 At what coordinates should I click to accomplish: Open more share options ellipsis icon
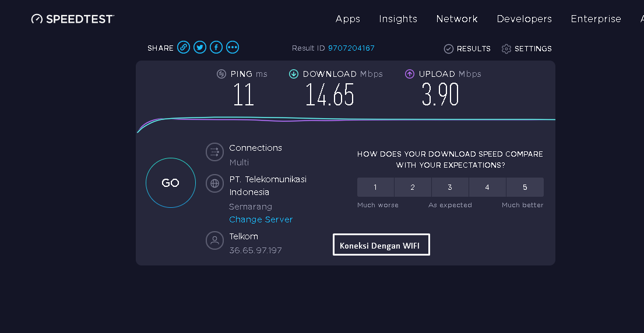[233, 48]
